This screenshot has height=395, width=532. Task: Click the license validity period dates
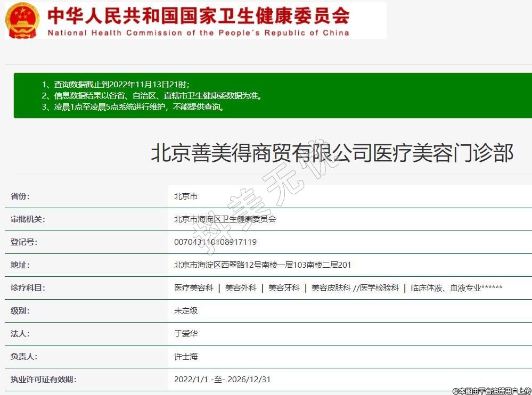pyautogui.click(x=222, y=379)
